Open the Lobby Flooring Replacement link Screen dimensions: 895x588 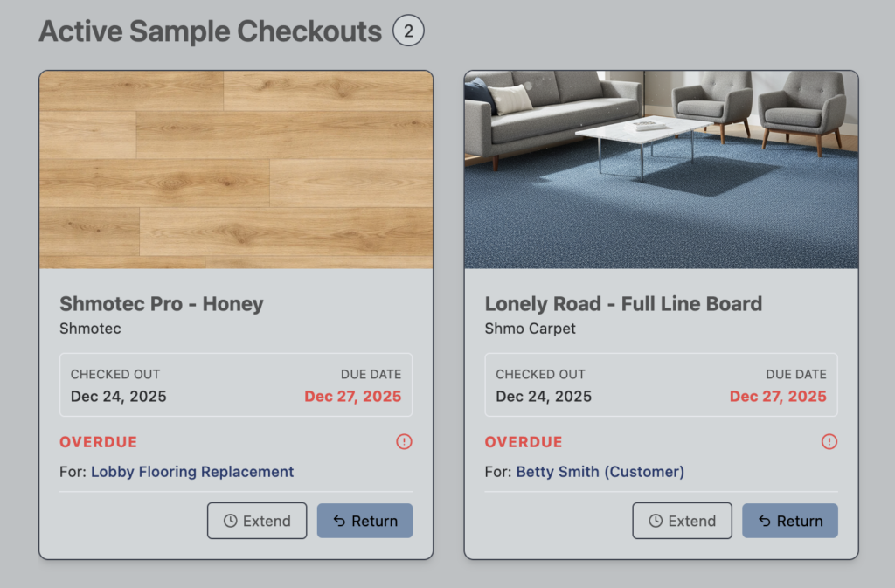click(x=192, y=472)
